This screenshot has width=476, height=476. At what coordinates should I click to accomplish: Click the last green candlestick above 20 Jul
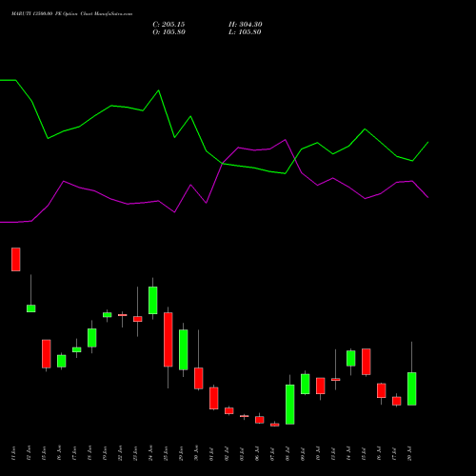pyautogui.click(x=412, y=388)
